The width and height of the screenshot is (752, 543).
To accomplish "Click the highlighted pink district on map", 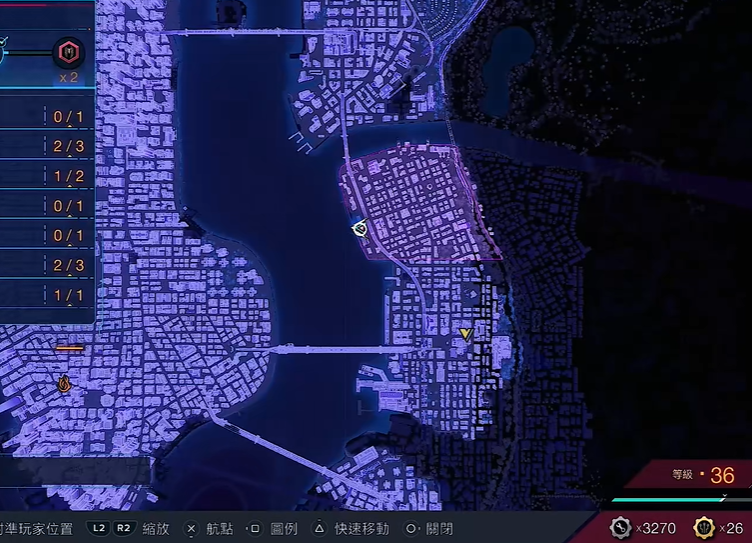I will [419, 203].
